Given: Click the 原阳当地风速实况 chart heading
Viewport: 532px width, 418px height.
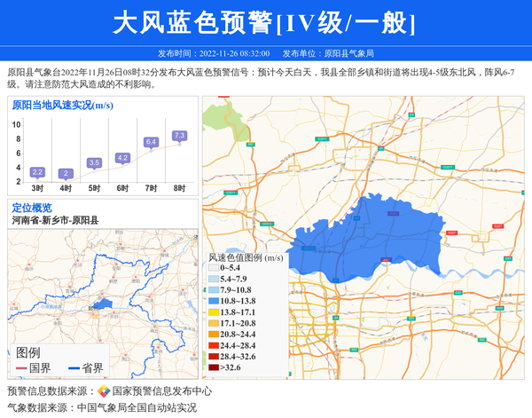Looking at the screenshot, I should point(62,106).
